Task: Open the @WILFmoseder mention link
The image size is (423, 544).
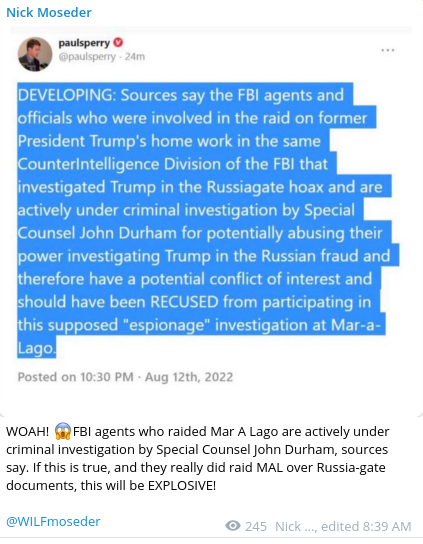Action: tap(53, 521)
